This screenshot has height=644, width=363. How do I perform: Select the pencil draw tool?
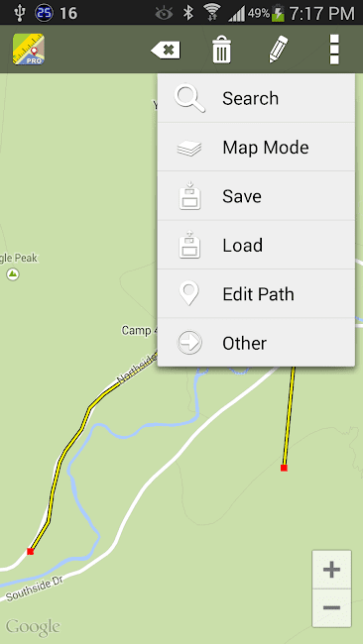click(279, 50)
